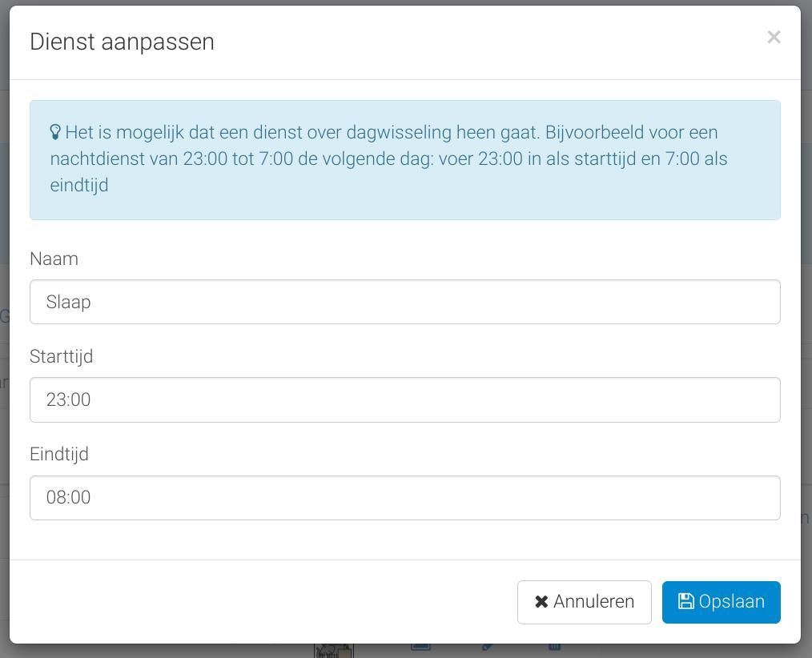Image resolution: width=812 pixels, height=658 pixels.
Task: Click the partially hidden screen icon below dialog
Action: 420,647
